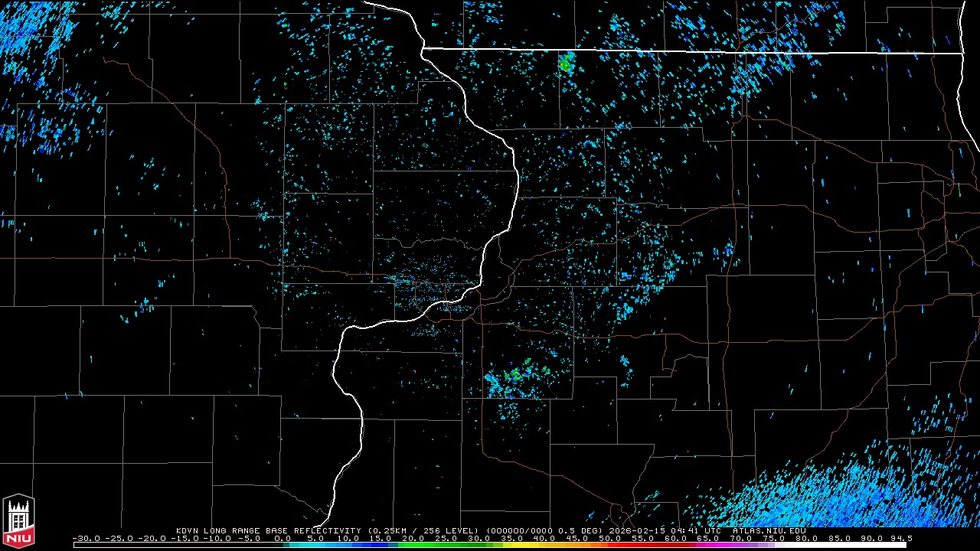Click the 94.5 scale label
Screen dimensions: 980x551
pyautogui.click(x=900, y=538)
